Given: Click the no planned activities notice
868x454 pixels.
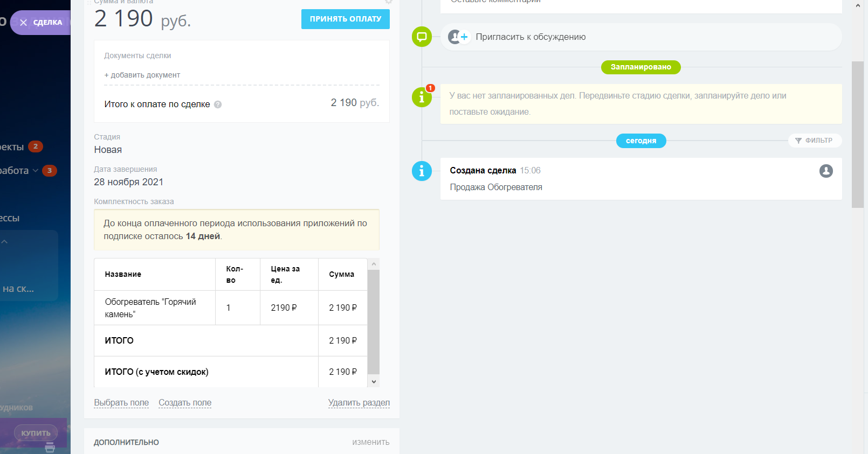Looking at the screenshot, I should pyautogui.click(x=641, y=104).
